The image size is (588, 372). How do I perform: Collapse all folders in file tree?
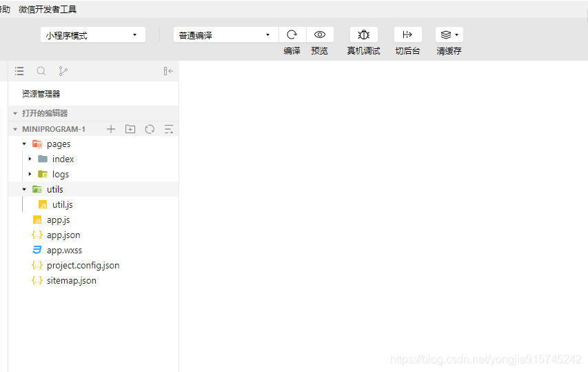(169, 129)
